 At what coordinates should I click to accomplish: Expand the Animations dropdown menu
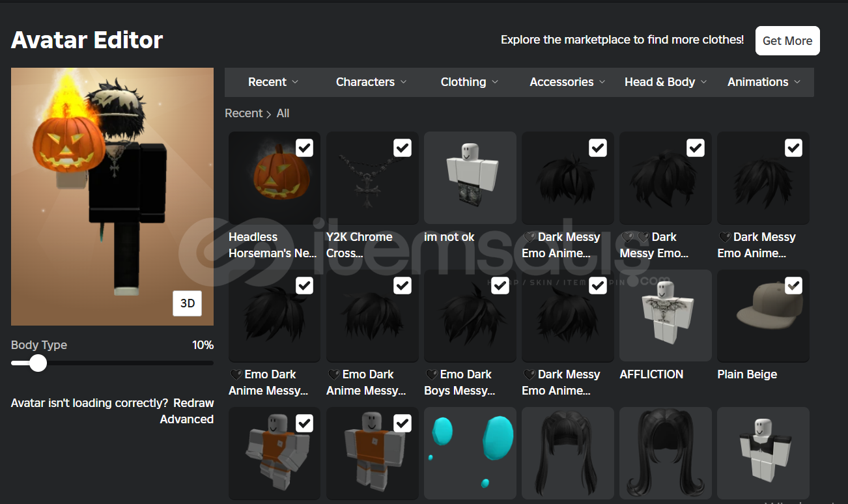[x=764, y=82]
